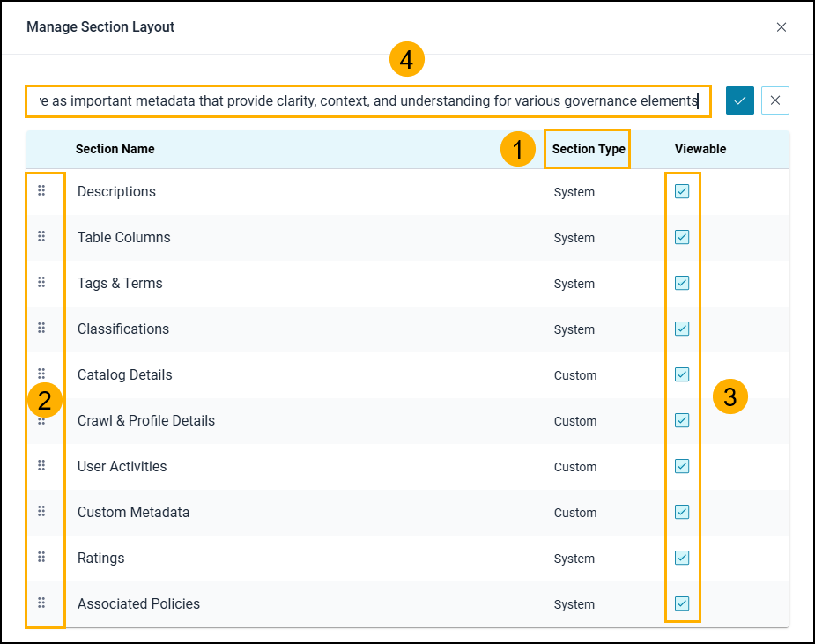Confirm description with the blue checkmark button
Screen dimensions: 815x644
pyautogui.click(x=740, y=100)
